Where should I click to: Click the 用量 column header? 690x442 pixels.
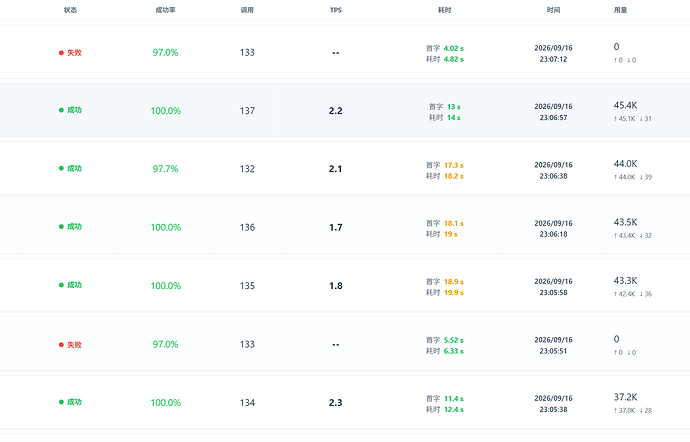pos(620,10)
